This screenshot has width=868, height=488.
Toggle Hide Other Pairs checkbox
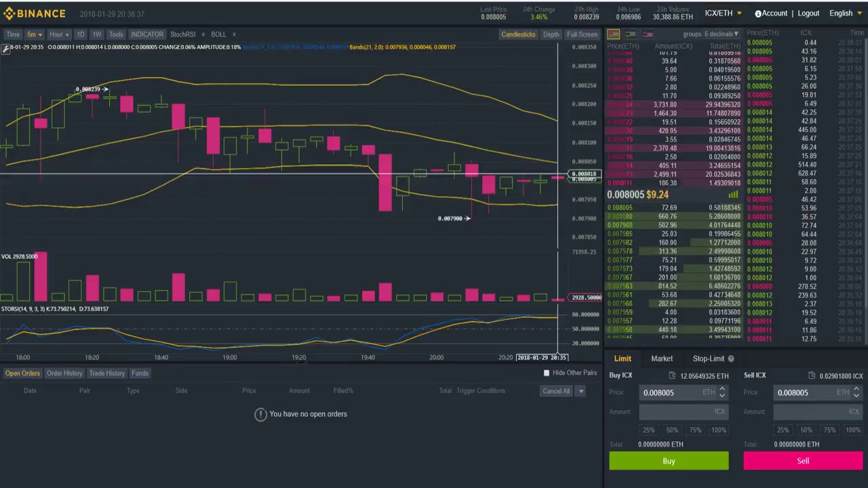547,373
